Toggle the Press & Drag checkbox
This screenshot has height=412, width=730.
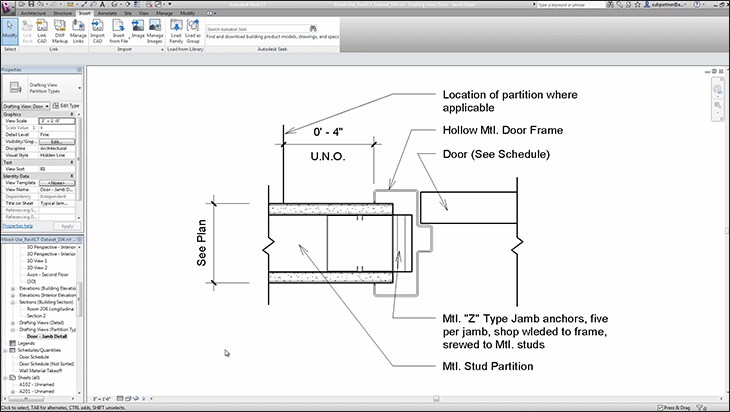point(659,407)
